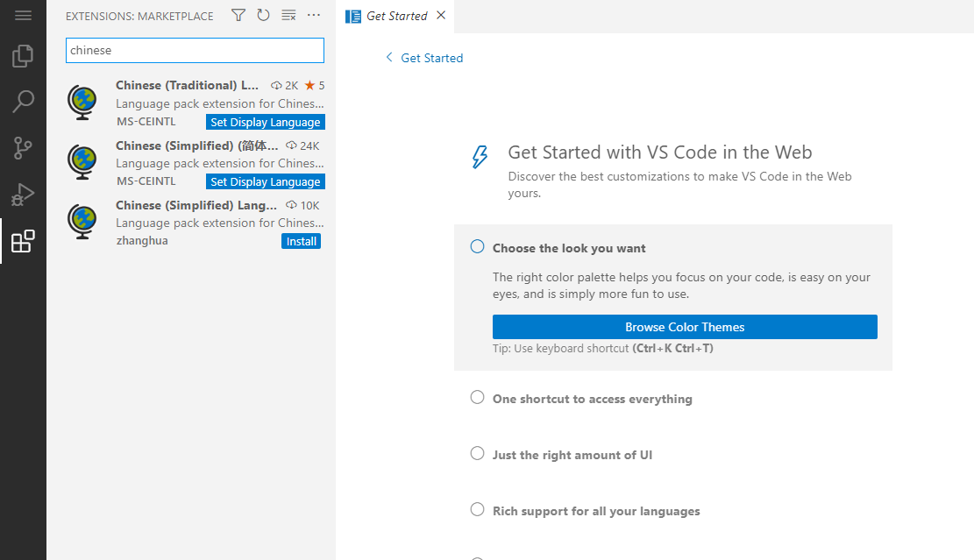This screenshot has height=560, width=974.
Task: Open Views and More Actions ellipsis
Action: coord(314,15)
